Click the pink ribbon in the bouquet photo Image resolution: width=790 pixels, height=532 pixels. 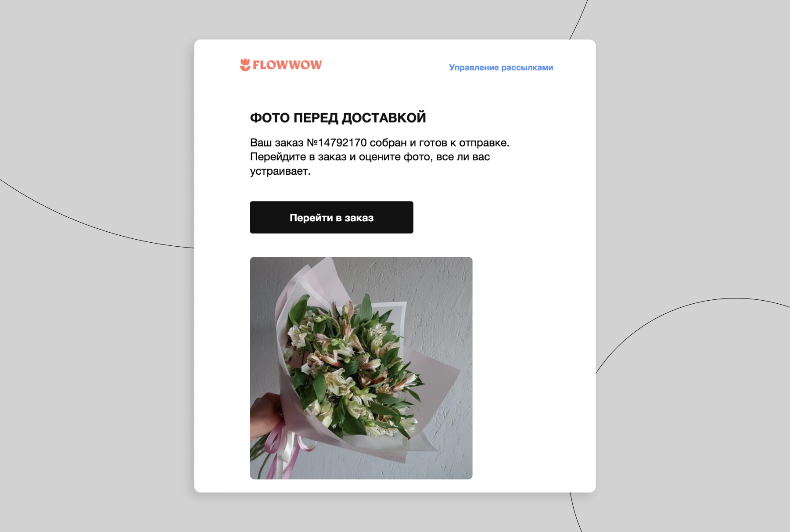(283, 450)
